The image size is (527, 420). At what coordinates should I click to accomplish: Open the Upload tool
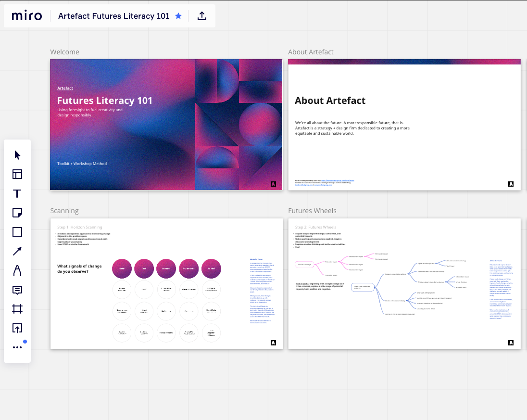coord(17,328)
